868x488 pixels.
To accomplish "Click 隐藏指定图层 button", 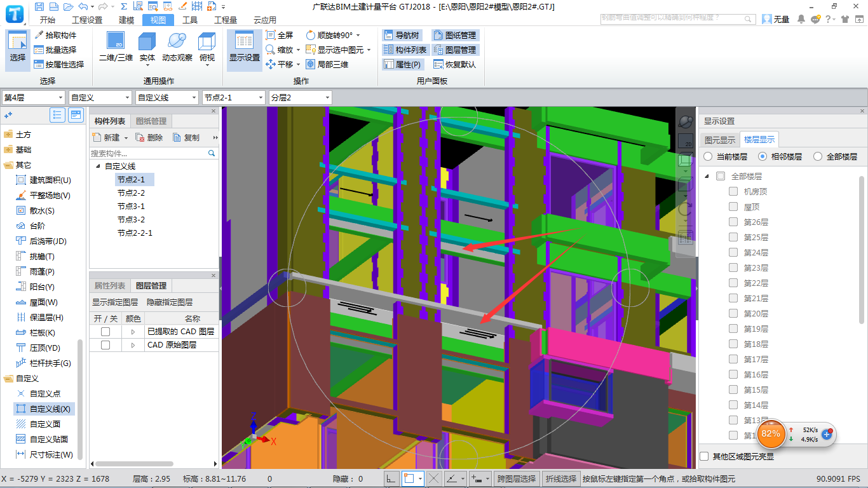I will pos(170,302).
